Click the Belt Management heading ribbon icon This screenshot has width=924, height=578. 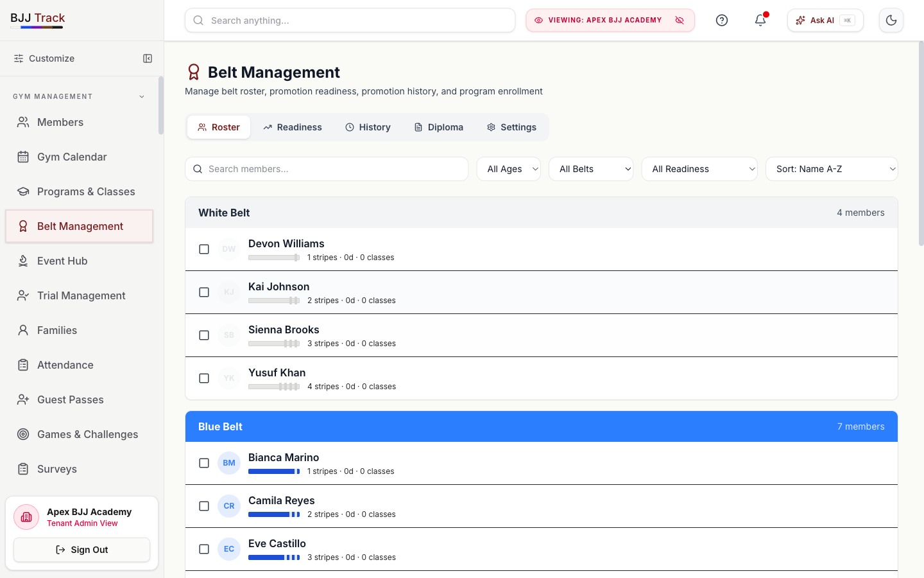click(193, 72)
